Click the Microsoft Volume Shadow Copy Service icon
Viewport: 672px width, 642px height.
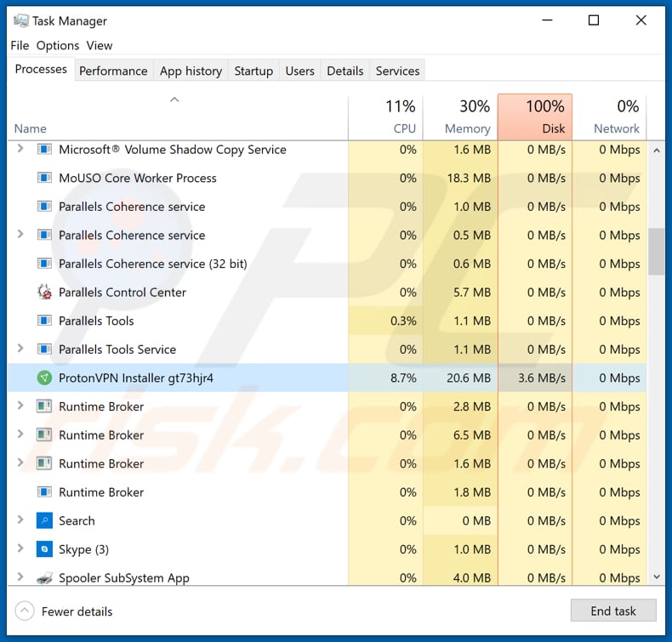pyautogui.click(x=44, y=150)
